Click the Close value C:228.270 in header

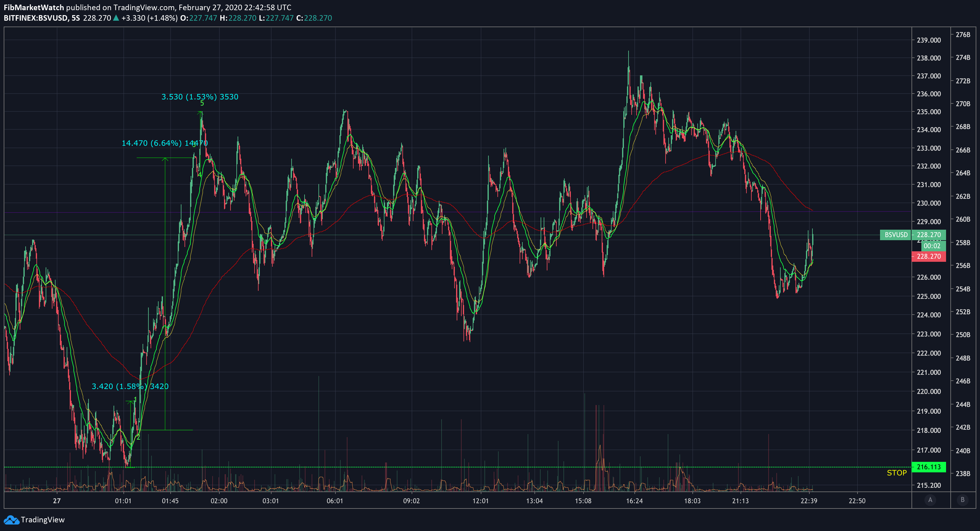[314, 18]
